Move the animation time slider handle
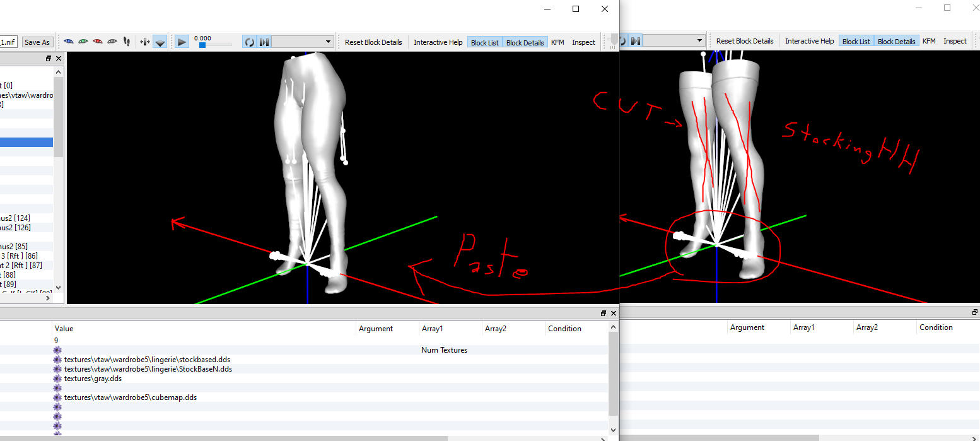Screen dimensions: 980x441 (x=202, y=45)
